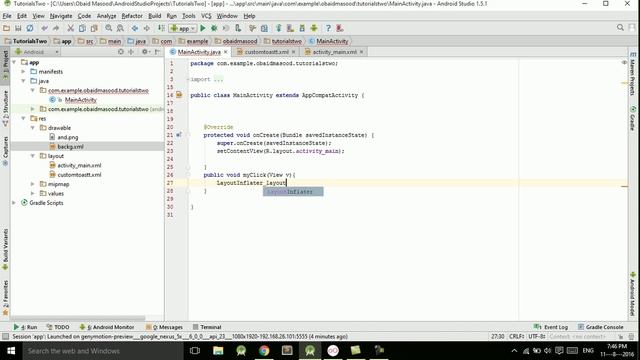Open File Explorer from the taskbar

pos(218,351)
